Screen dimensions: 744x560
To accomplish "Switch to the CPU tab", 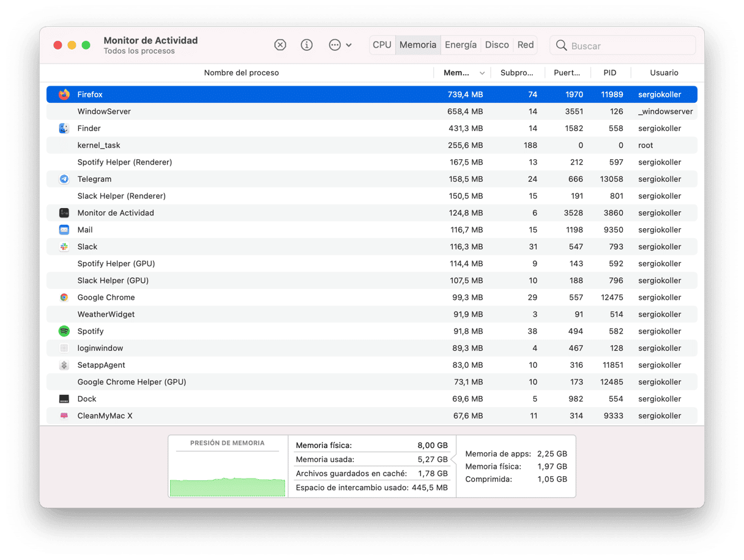I will coord(382,45).
